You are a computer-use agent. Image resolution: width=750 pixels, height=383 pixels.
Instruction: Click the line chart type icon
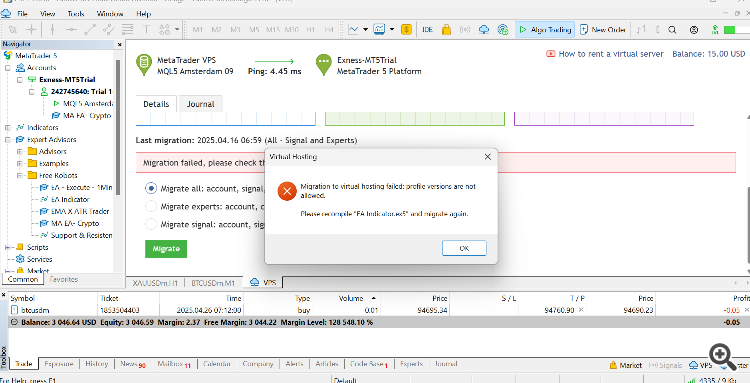354,30
